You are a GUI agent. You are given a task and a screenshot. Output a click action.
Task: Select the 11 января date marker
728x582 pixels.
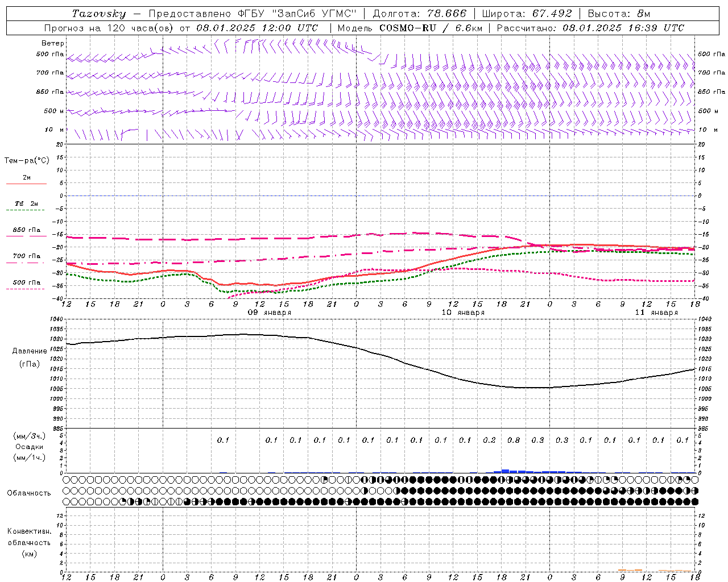point(656,313)
